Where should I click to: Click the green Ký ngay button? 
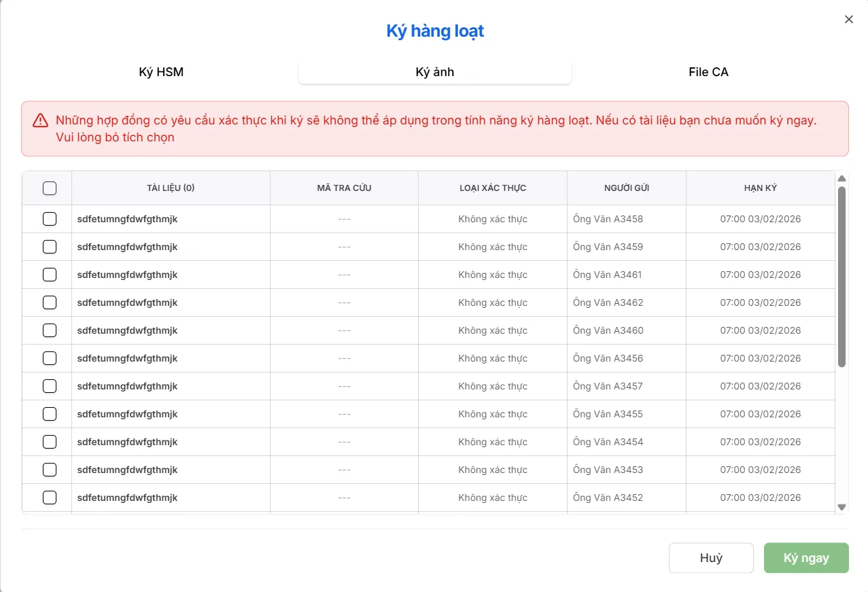click(x=806, y=558)
